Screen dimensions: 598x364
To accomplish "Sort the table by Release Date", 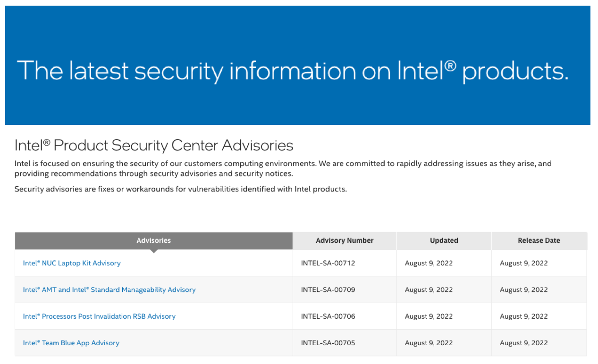I will click(539, 240).
